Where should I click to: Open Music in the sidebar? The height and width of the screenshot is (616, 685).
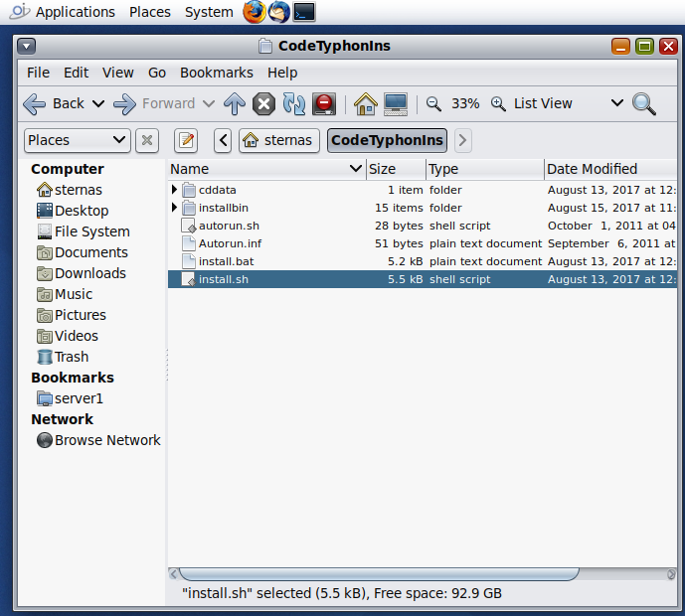(65, 295)
